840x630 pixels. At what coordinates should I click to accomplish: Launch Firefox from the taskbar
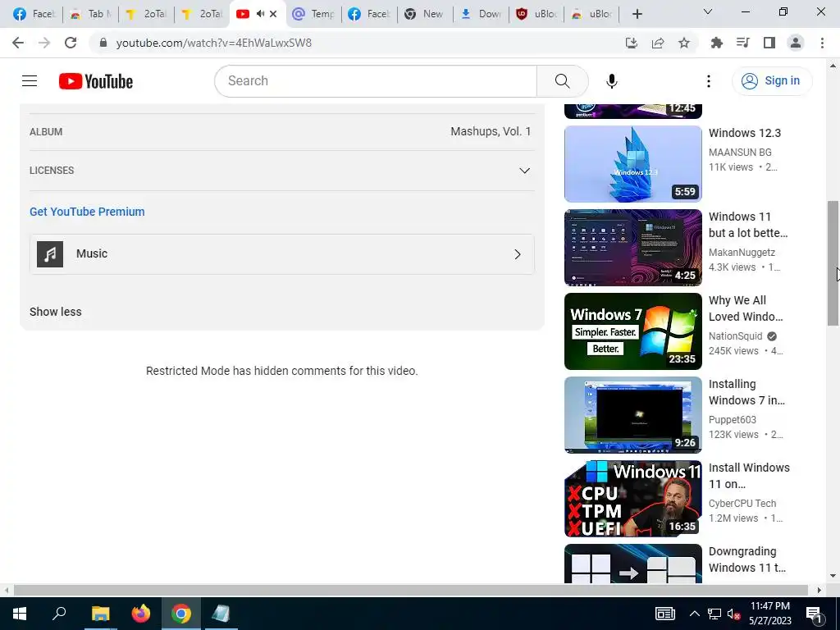point(141,614)
